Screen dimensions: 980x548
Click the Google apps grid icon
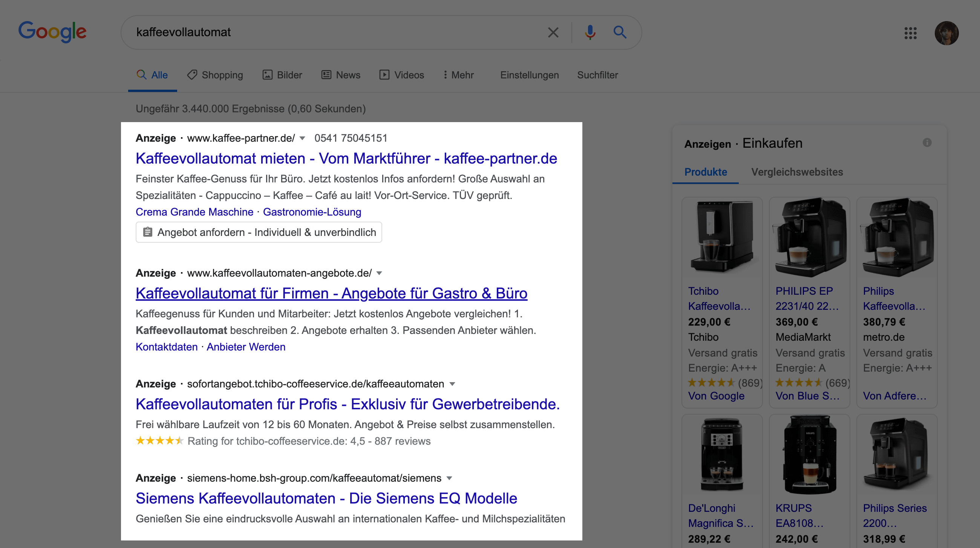coord(910,31)
